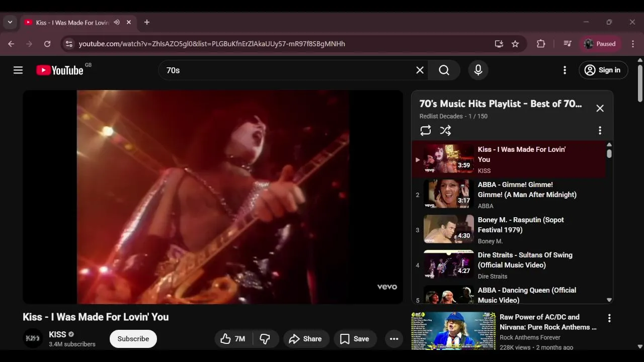
Task: Open more actions ellipsis under video
Action: tap(394, 339)
